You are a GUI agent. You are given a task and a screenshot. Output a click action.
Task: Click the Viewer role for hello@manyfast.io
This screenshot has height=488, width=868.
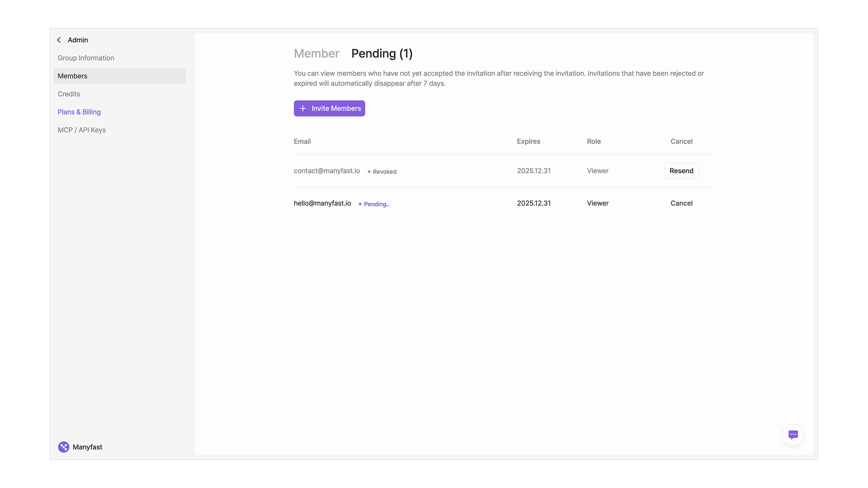(598, 203)
